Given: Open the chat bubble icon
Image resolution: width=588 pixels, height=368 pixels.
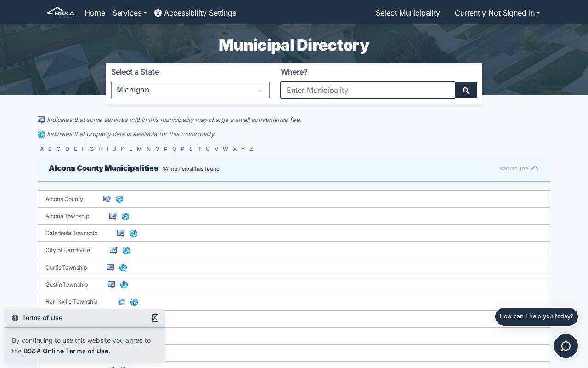Looking at the screenshot, I should click(x=566, y=346).
